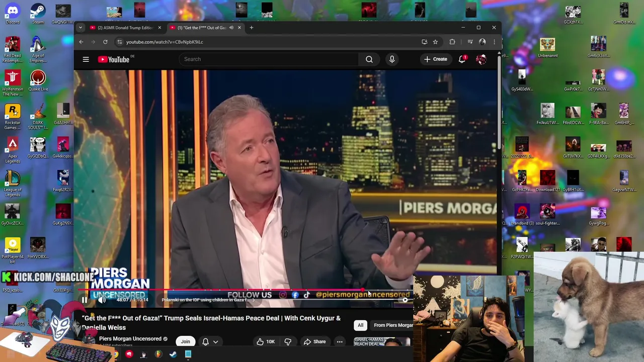Go to the YouTube home logo
Image resolution: width=644 pixels, height=362 pixels.
click(x=114, y=59)
